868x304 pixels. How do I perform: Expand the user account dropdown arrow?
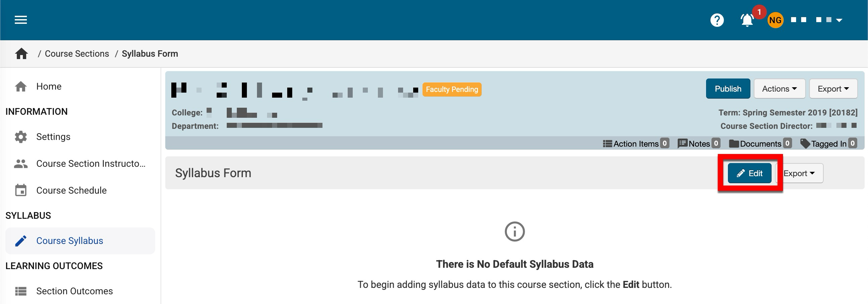tap(839, 20)
